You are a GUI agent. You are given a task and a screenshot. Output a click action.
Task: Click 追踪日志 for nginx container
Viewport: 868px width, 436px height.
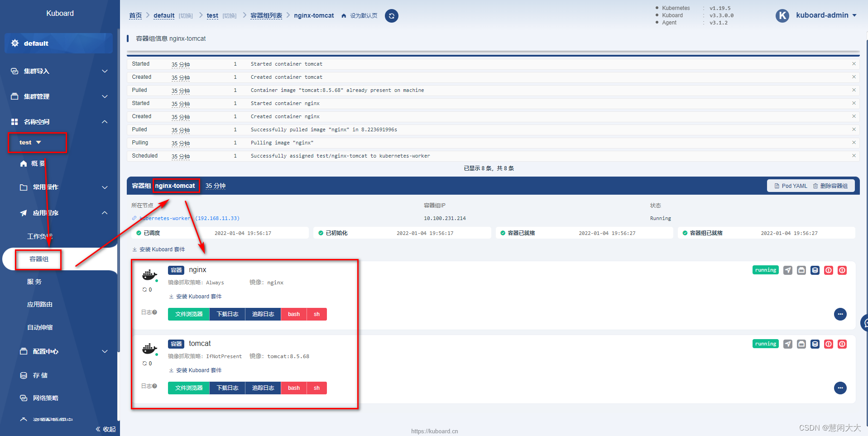click(x=263, y=314)
